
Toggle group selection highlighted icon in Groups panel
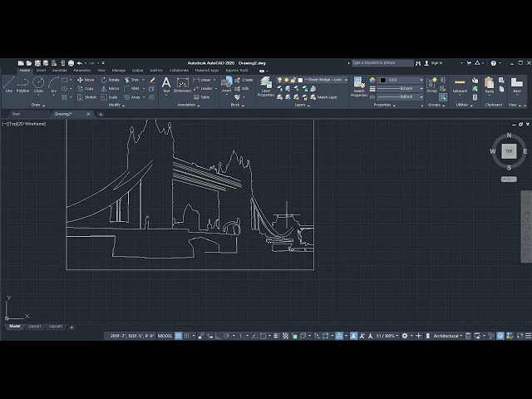coord(443,97)
